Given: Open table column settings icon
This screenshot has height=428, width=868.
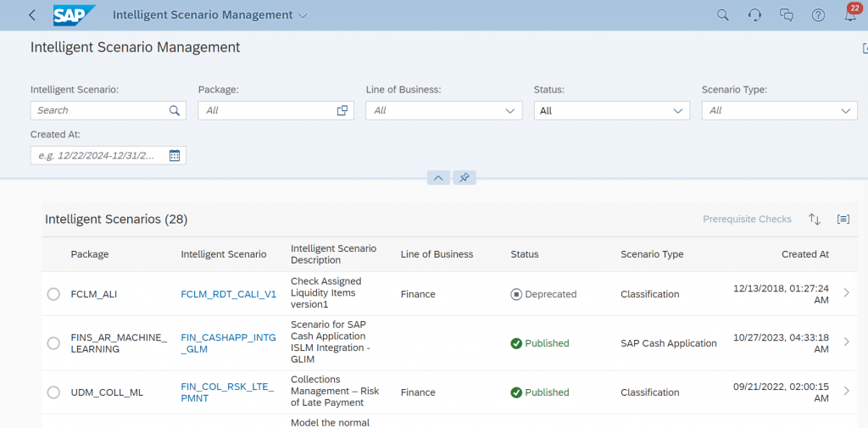Looking at the screenshot, I should point(843,220).
